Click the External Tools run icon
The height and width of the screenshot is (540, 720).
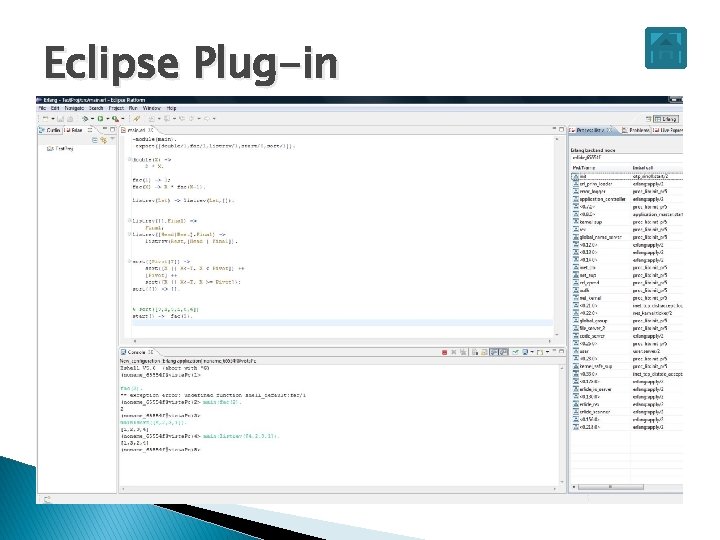pyautogui.click(x=115, y=119)
